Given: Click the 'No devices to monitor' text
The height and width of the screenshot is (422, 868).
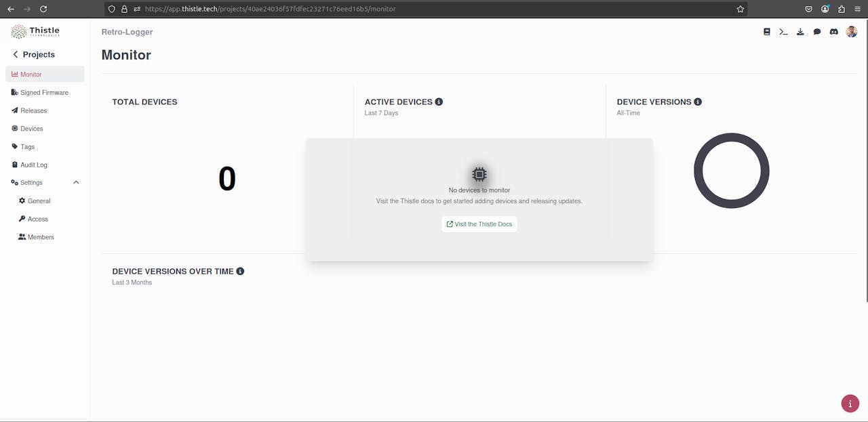Looking at the screenshot, I should [479, 190].
